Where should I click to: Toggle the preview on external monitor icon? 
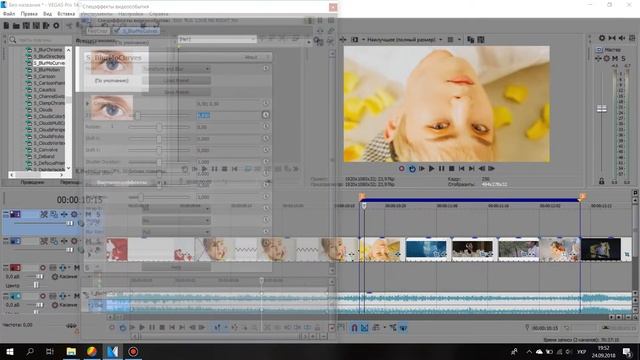pyautogui.click(x=355, y=40)
